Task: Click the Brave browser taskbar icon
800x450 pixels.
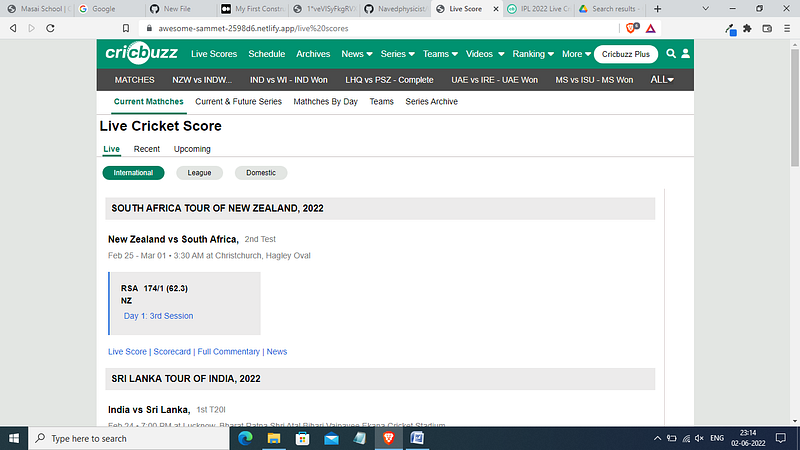Action: click(x=388, y=438)
